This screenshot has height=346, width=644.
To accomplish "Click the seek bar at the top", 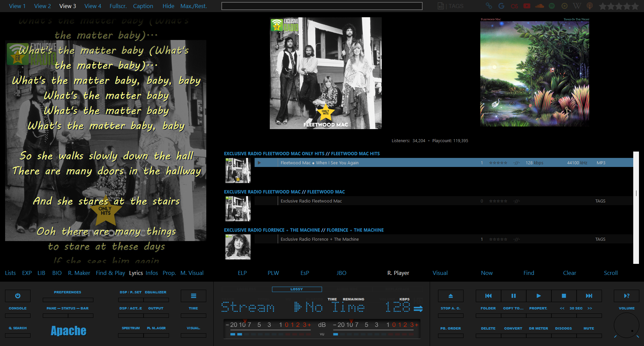I will tap(322, 6).
